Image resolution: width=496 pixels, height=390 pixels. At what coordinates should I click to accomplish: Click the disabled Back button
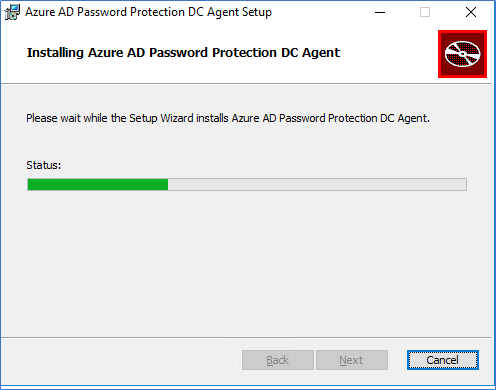(x=278, y=360)
